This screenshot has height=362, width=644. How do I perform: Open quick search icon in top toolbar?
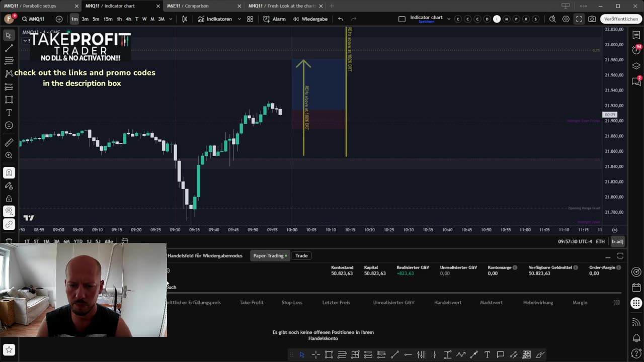tap(552, 19)
